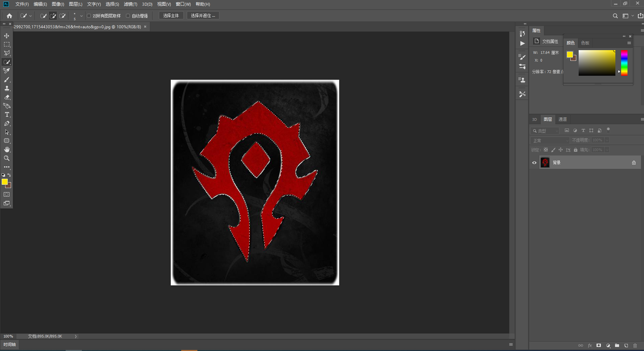The width and height of the screenshot is (644, 351).
Task: Select the Polygonal Lasso tool
Action: [x=6, y=53]
